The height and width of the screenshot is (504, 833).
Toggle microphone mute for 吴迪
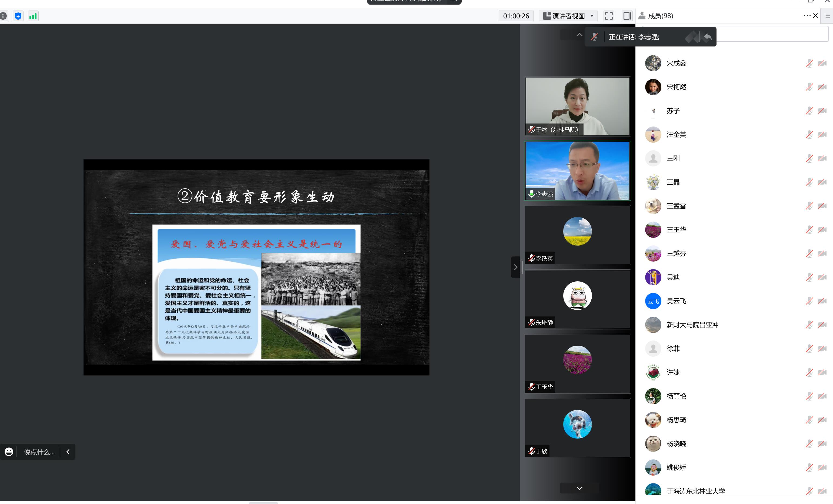click(809, 277)
